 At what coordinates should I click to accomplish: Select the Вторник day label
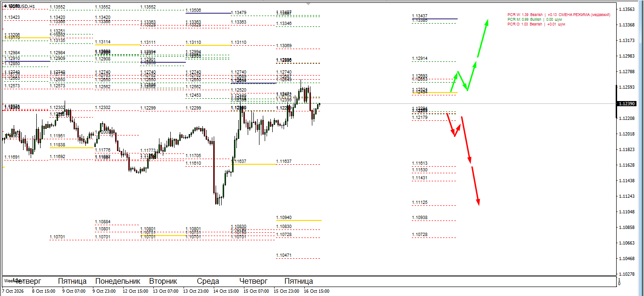click(163, 281)
